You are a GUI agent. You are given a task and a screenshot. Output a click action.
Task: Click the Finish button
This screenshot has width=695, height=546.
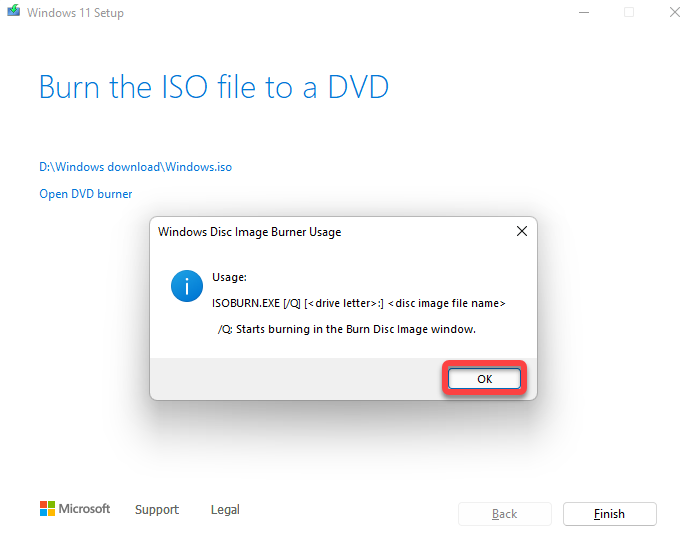(609, 514)
